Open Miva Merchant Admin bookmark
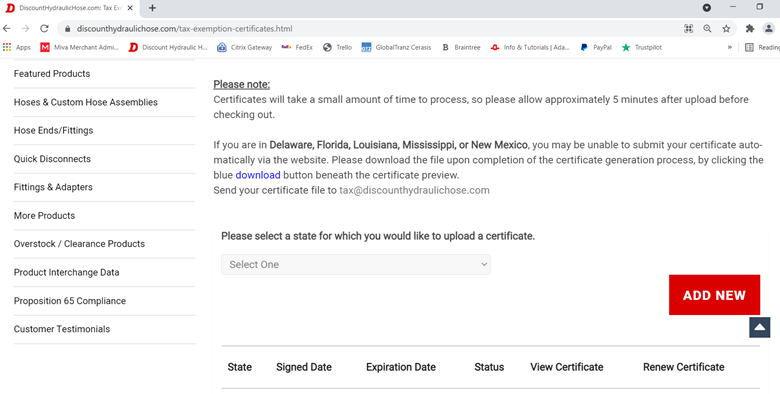Image resolution: width=780 pixels, height=394 pixels. [80, 47]
